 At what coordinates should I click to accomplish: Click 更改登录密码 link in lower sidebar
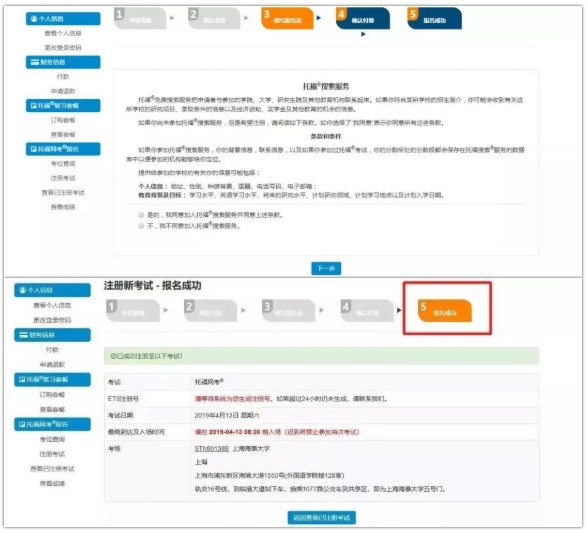(52, 320)
